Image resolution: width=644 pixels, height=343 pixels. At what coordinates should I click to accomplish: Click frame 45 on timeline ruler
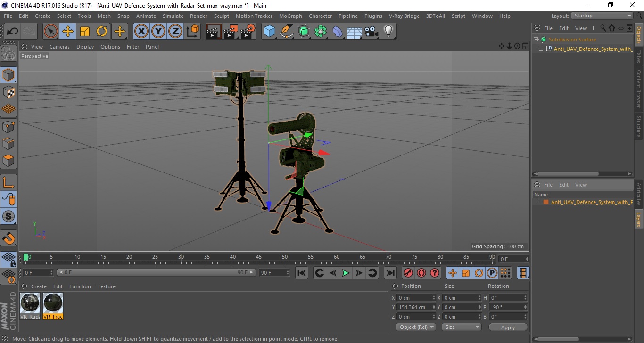tap(259, 257)
